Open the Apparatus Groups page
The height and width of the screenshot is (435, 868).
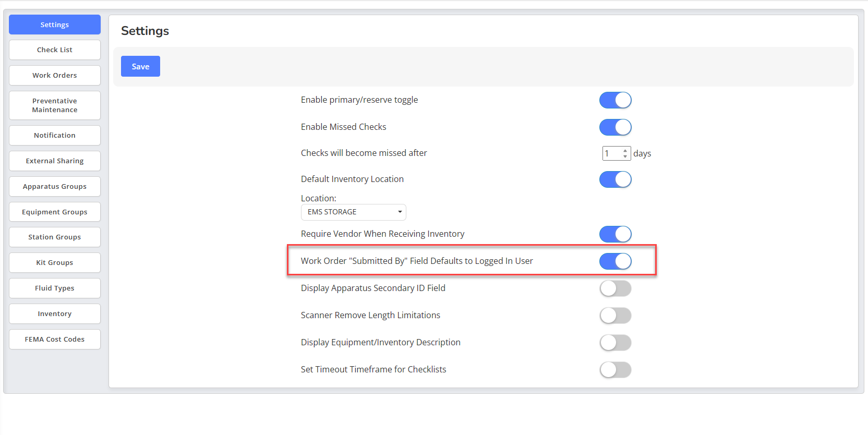[x=55, y=186]
